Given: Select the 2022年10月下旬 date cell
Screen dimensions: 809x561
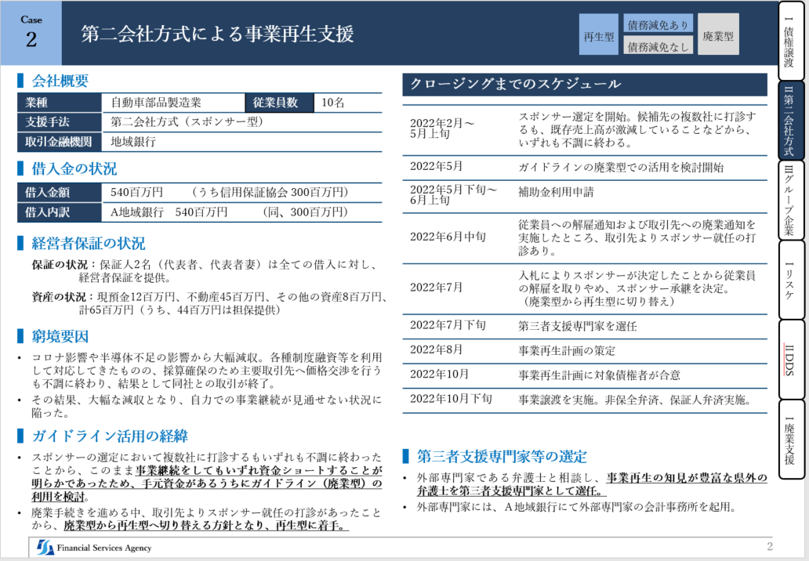Looking at the screenshot, I should [450, 399].
